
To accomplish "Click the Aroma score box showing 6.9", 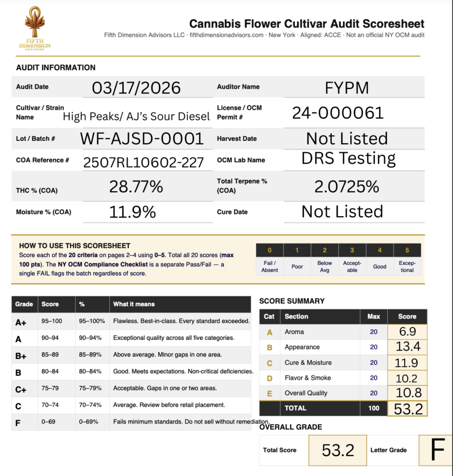I will [x=407, y=332].
